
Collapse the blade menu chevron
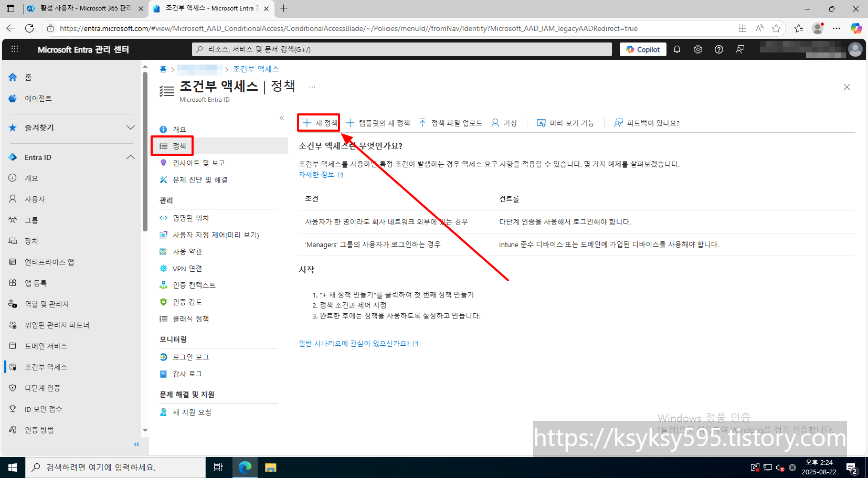(282, 118)
